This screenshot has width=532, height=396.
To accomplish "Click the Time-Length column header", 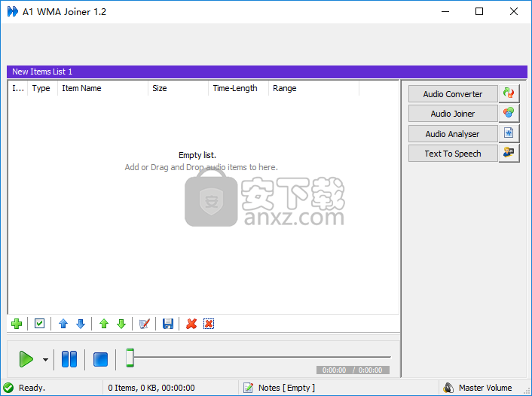I will 238,88.
